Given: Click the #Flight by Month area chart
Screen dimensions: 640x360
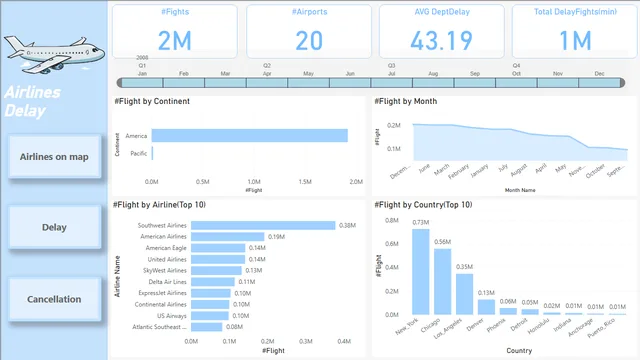Looking at the screenshot, I should (520, 143).
